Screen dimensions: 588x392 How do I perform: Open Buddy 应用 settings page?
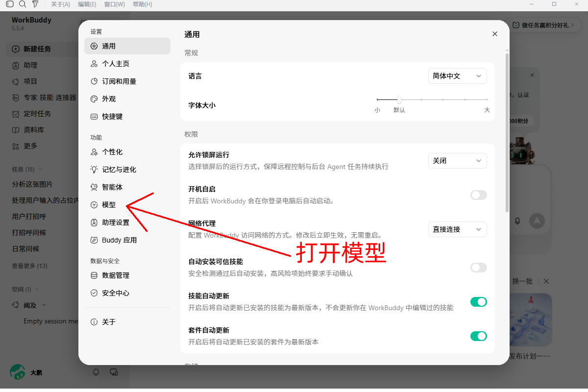tap(127, 240)
